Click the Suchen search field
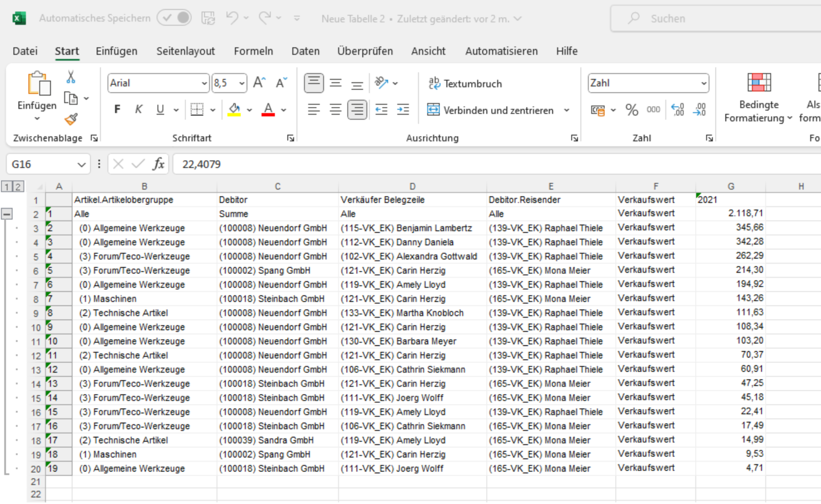 (x=716, y=19)
